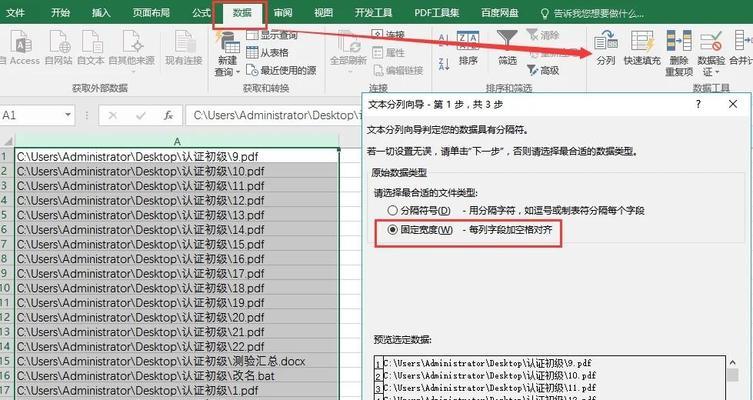Select the cell with 测验汇总.docx path
Image resolution: width=753 pixels, height=400 pixels.
(177, 361)
